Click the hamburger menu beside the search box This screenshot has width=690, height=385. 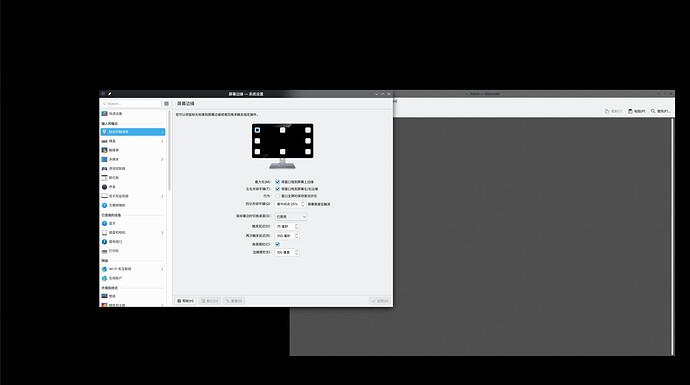[x=166, y=104]
